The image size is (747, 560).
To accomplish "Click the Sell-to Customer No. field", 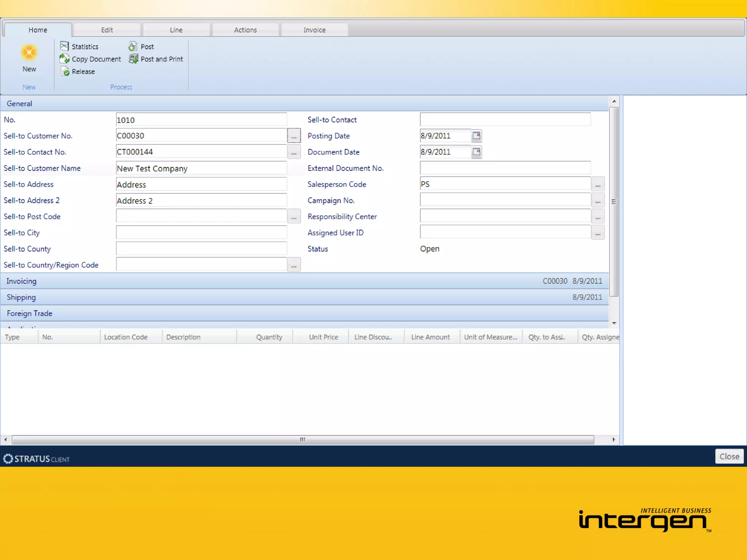I will coord(201,136).
